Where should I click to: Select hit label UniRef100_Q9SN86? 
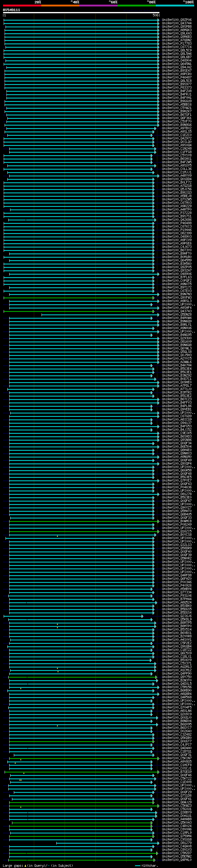[177, 440]
